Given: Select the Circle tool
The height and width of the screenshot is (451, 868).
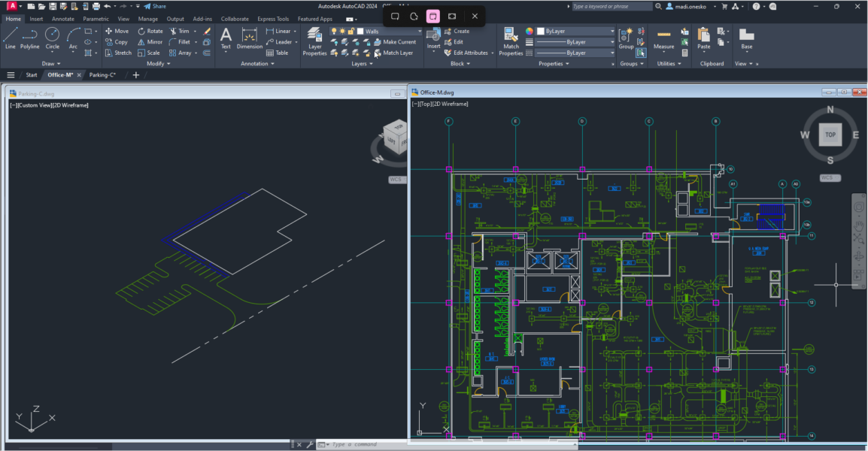Looking at the screenshot, I should [52, 38].
